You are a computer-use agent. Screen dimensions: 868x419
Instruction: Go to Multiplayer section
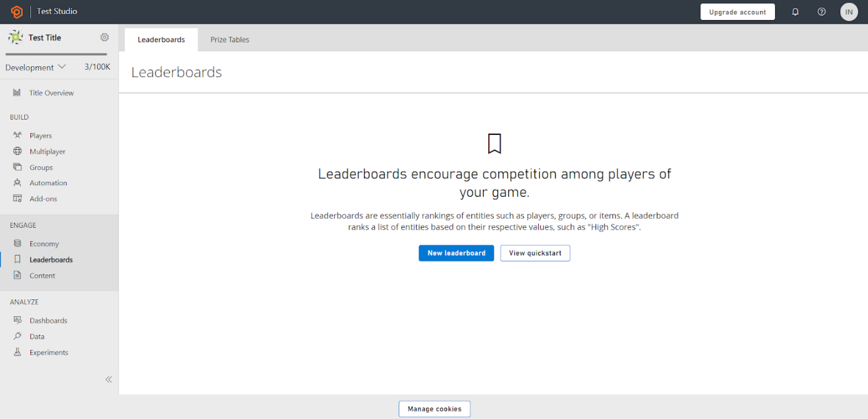pyautogui.click(x=47, y=151)
